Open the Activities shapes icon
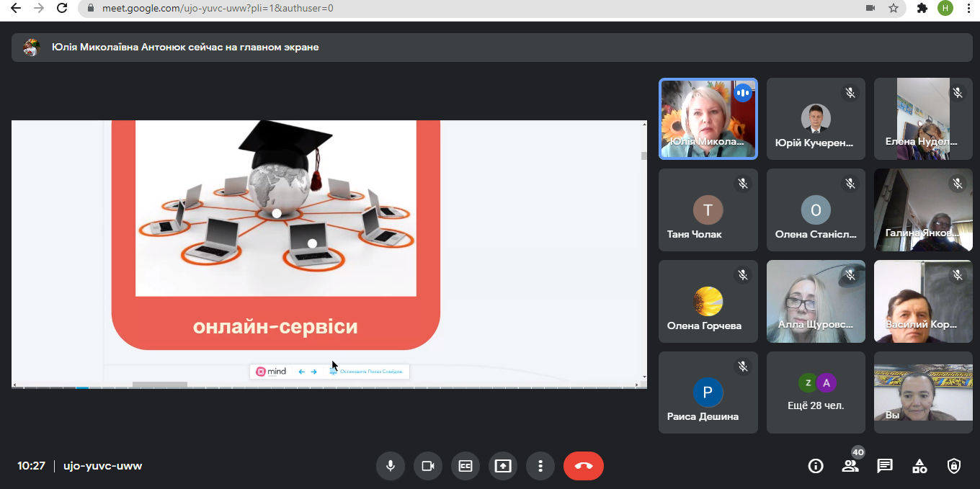The height and width of the screenshot is (489, 980). pos(919,466)
